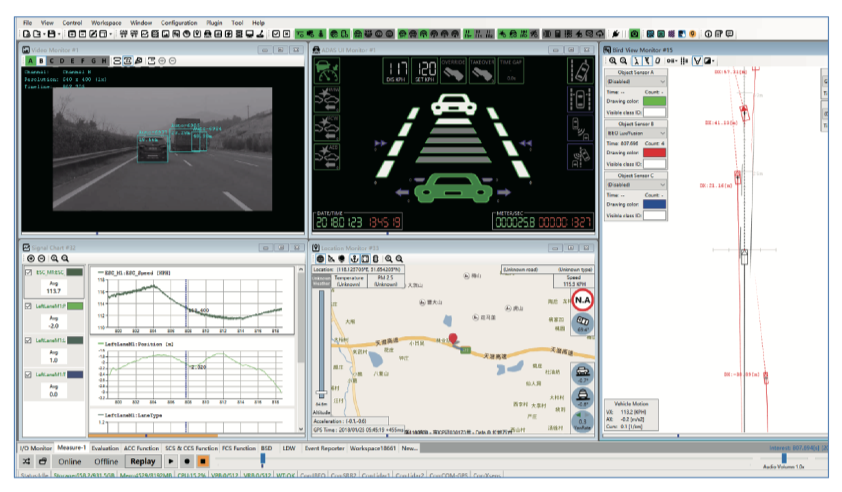Click the orange stop button
This screenshot has height=492, width=842.
[203, 461]
